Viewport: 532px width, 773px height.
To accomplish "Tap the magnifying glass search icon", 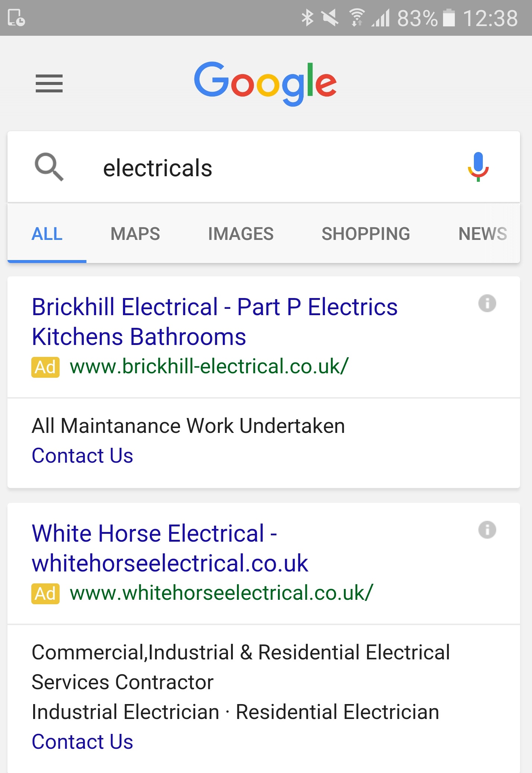I will click(49, 167).
